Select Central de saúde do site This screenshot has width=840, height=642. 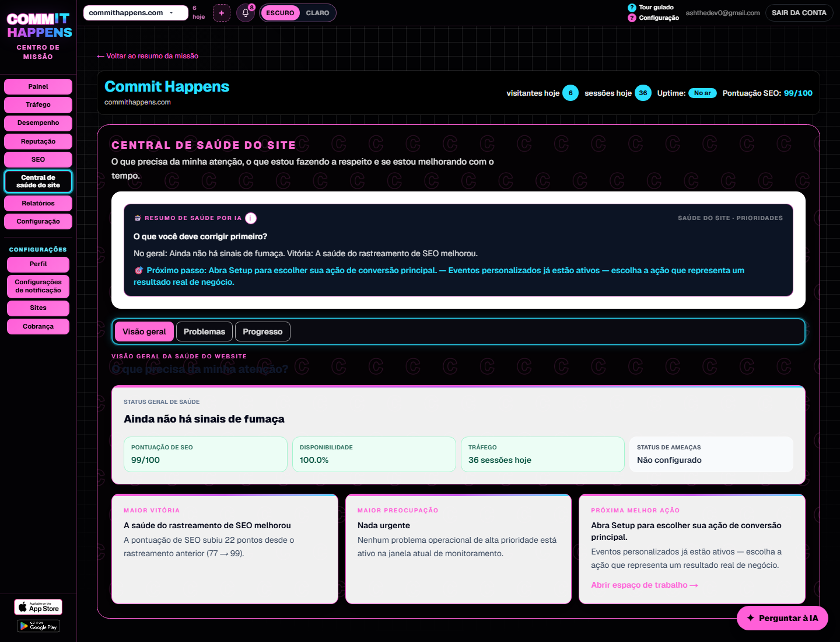tap(38, 182)
